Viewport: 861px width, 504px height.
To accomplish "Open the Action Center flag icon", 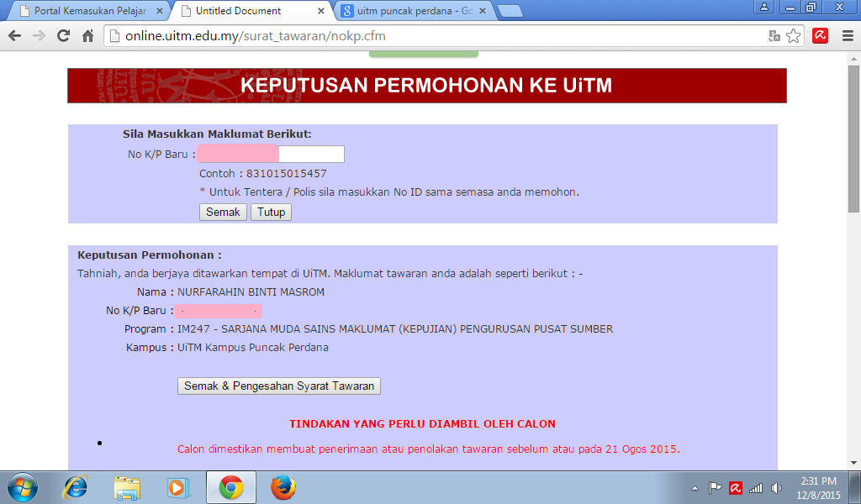I will 715,487.
